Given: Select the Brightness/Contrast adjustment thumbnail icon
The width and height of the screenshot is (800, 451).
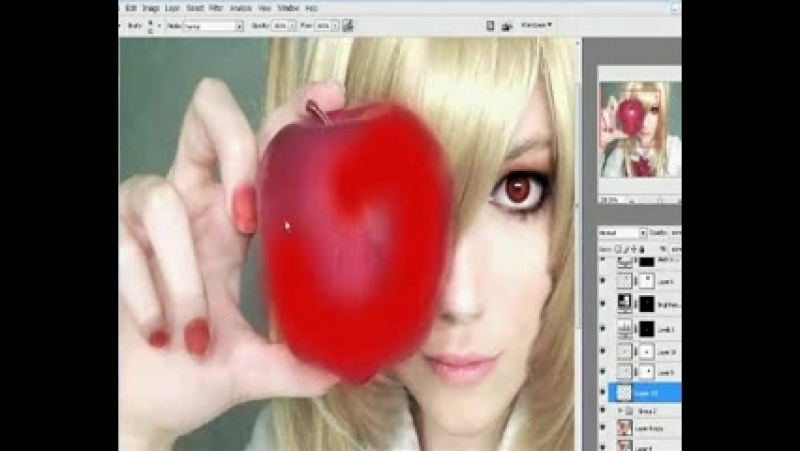Looking at the screenshot, I should point(625,304).
